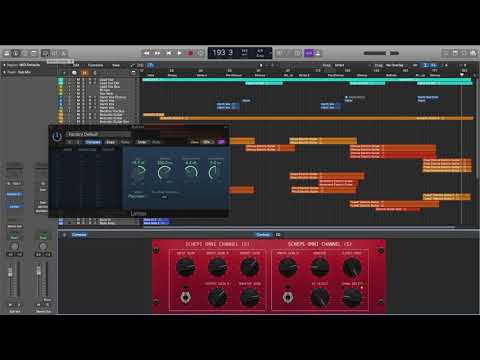
Task: Open the Factory Default preset menu
Action: [x=99, y=134]
